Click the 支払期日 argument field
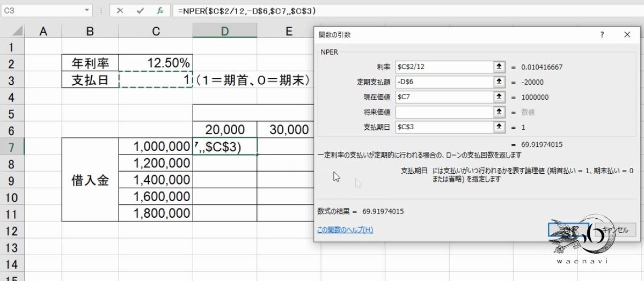644x281 pixels. point(444,127)
